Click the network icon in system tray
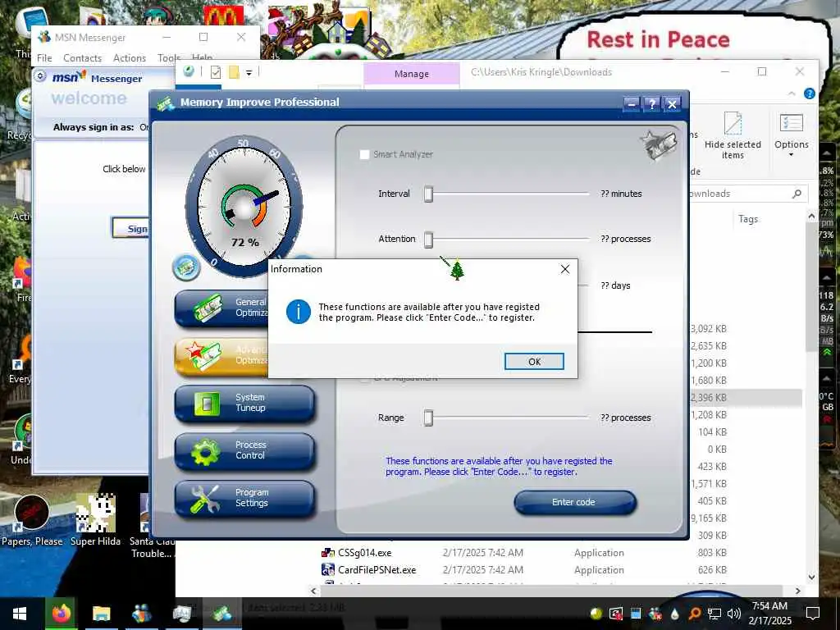Viewport: 840px width, 630px height. [714, 614]
